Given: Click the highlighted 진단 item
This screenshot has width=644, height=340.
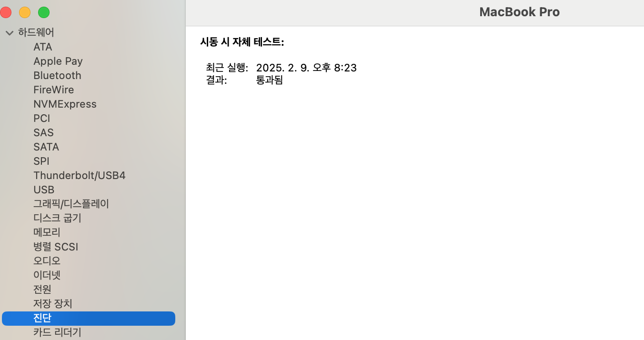Looking at the screenshot, I should [x=89, y=319].
